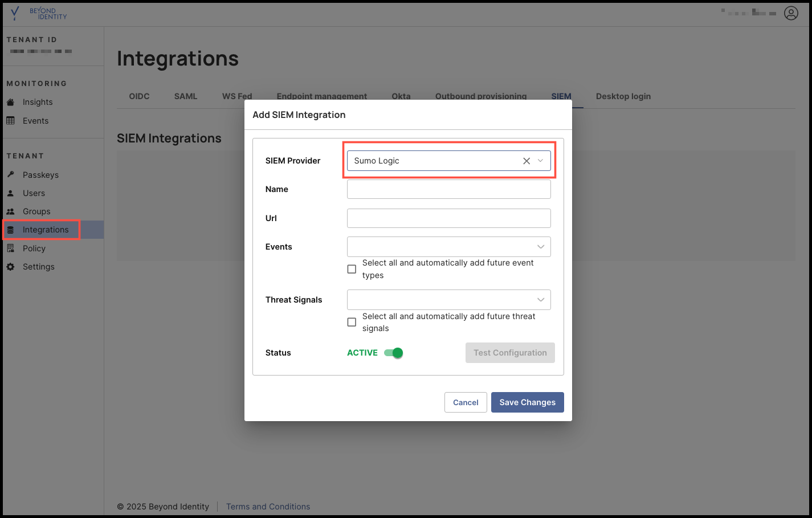Click into the Name input field
812x518 pixels.
click(448, 189)
